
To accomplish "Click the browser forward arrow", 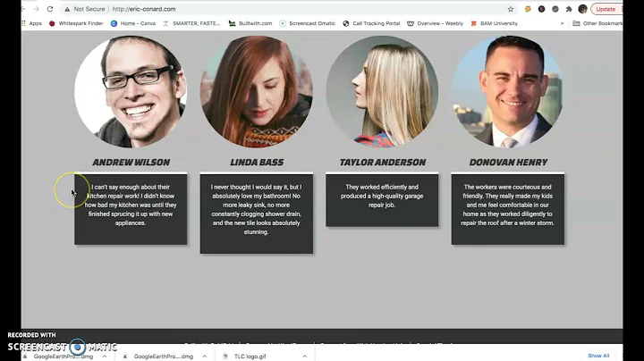I will point(36,9).
